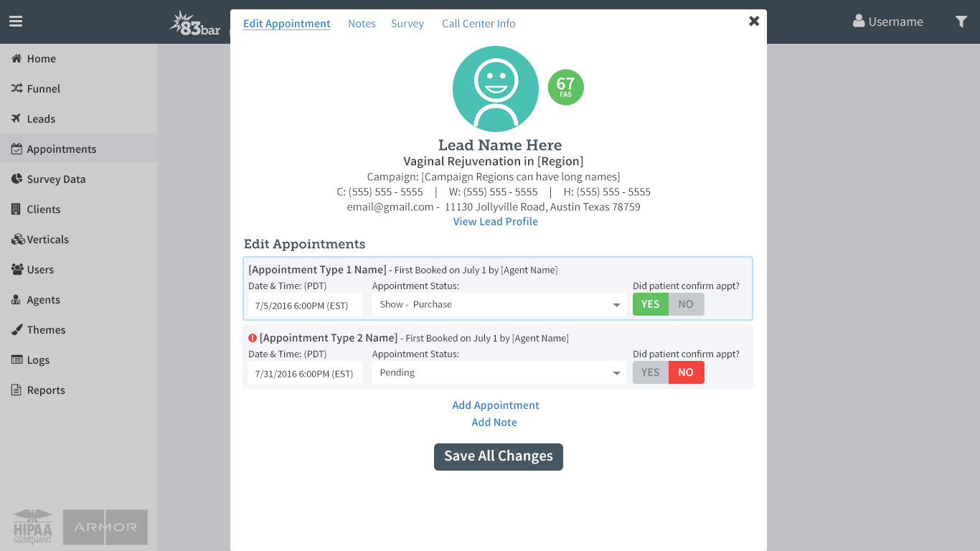Click the Users group icon

[x=17, y=269]
